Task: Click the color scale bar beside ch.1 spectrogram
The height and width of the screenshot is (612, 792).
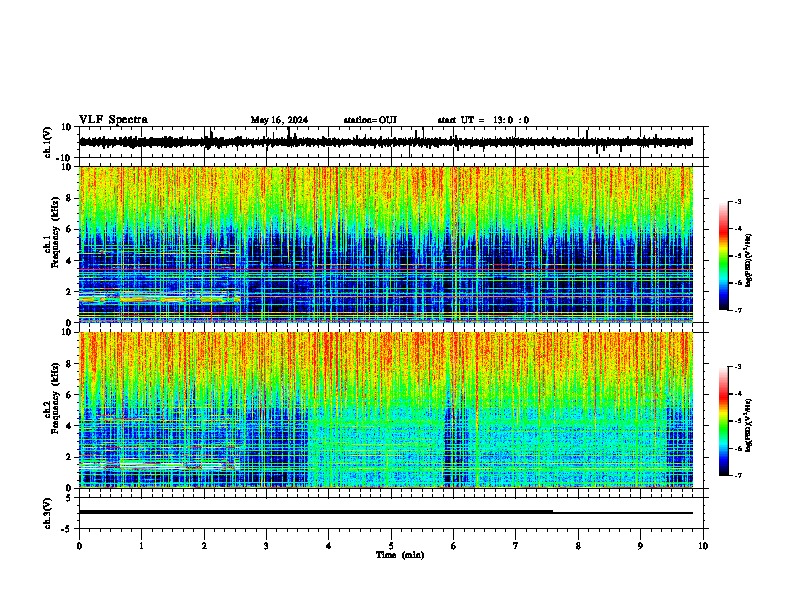Action: [724, 256]
